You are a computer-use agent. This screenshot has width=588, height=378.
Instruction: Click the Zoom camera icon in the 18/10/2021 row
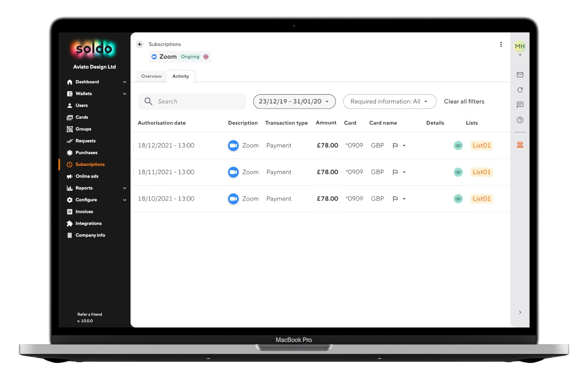[x=233, y=199]
